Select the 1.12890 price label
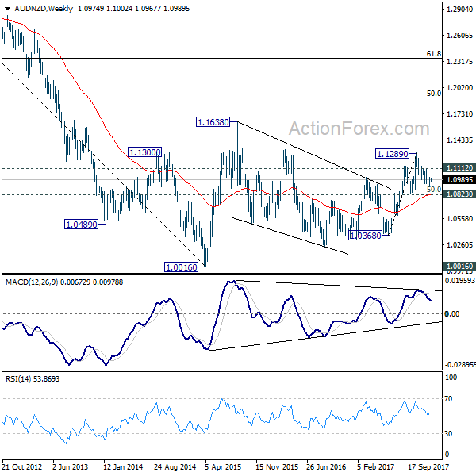 tap(392, 154)
